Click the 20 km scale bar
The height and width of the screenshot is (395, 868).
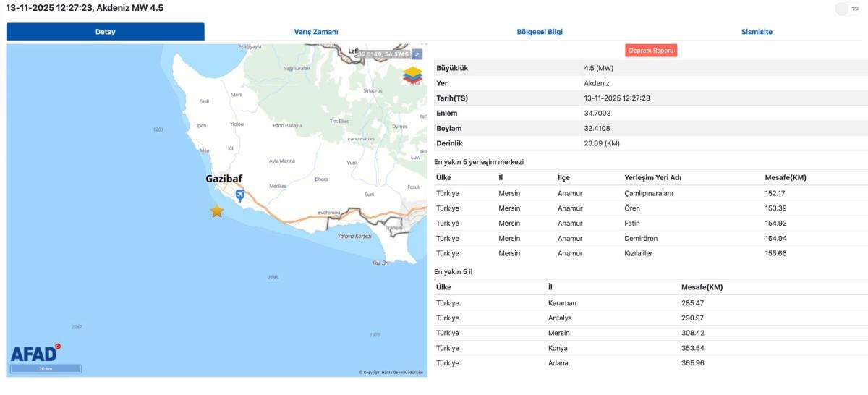click(x=46, y=369)
